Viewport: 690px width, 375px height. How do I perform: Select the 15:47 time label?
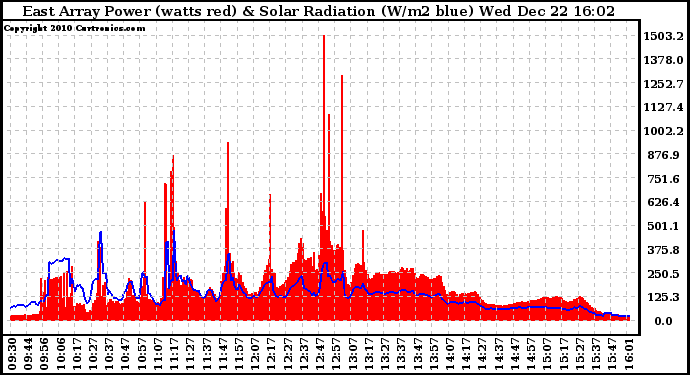click(612, 354)
